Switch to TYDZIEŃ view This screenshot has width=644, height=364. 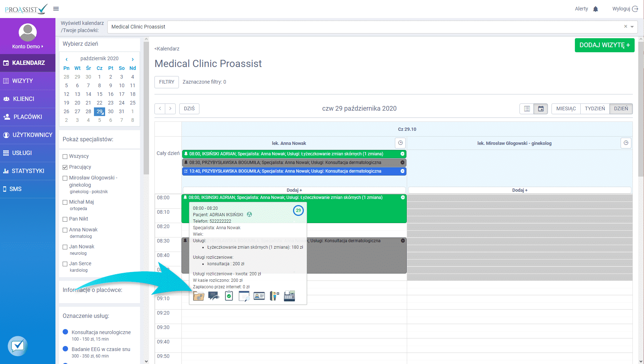pyautogui.click(x=595, y=108)
